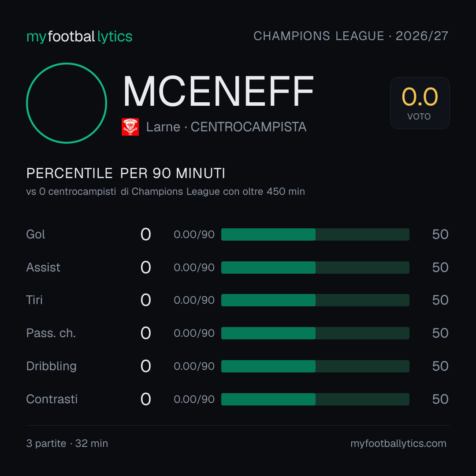
Task: Click the Dribbling stat label
Action: (51, 366)
